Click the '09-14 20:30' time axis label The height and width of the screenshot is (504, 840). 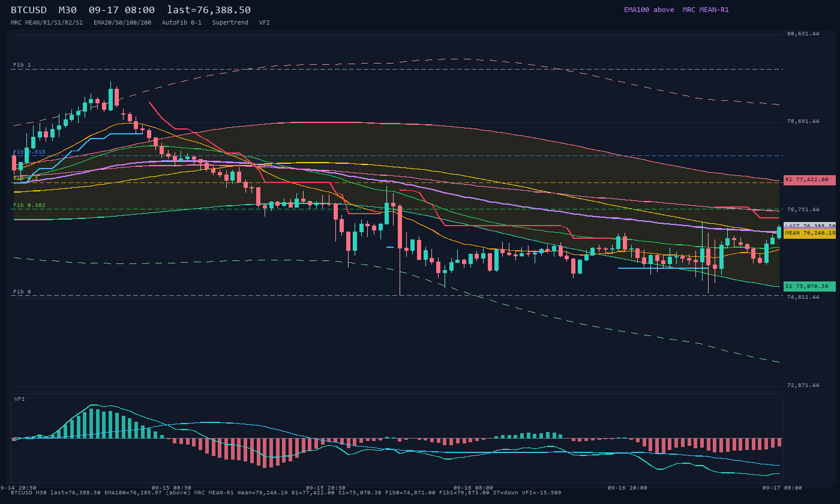(18, 488)
